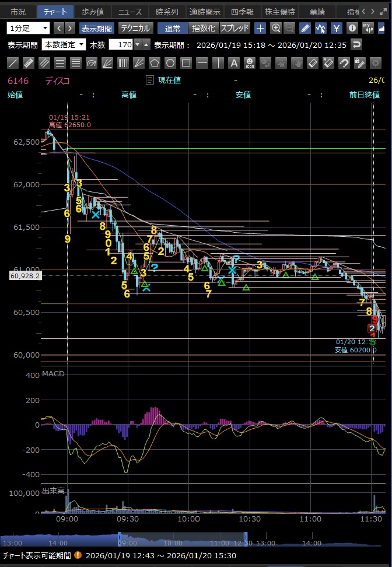Click the 表示期間 button
Screen dimensions: 392x567
[x=97, y=28]
